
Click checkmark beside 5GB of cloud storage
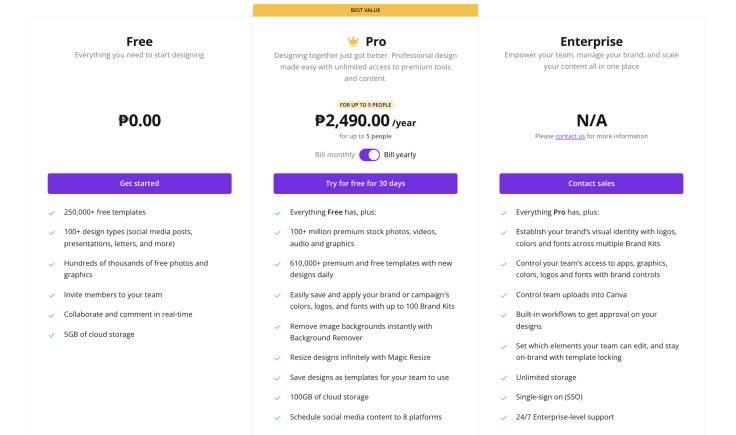click(52, 335)
